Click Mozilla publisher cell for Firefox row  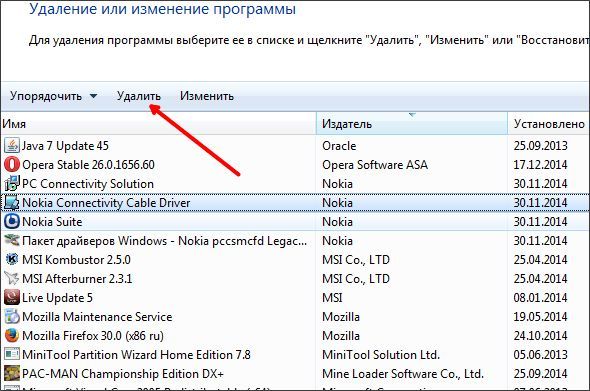point(341,336)
